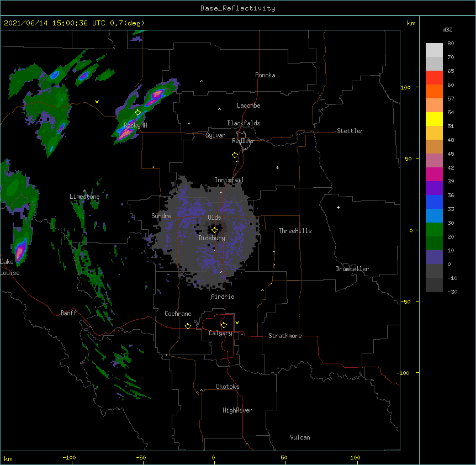The image size is (476, 465).
Task: Click the Strathmore label
Action: point(285,336)
